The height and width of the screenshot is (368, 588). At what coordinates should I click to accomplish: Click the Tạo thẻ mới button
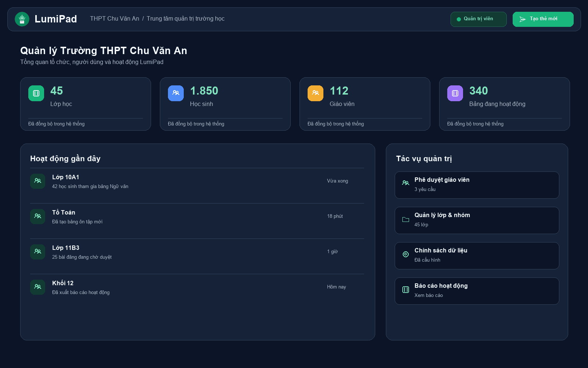pyautogui.click(x=543, y=19)
